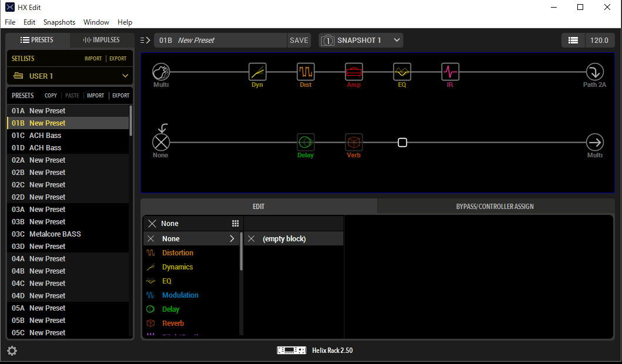Select preset 04D New Preset
Viewport: 622px width, 364px height.
coord(68,295)
